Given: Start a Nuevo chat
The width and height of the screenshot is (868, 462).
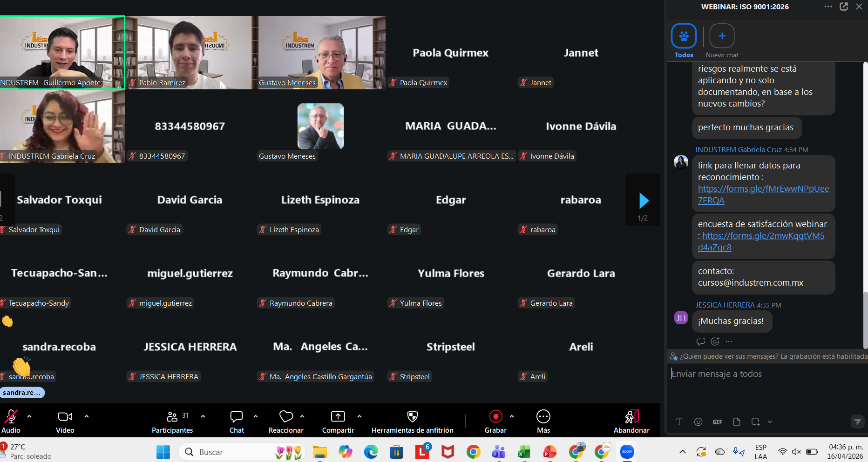Looking at the screenshot, I should 722,41.
